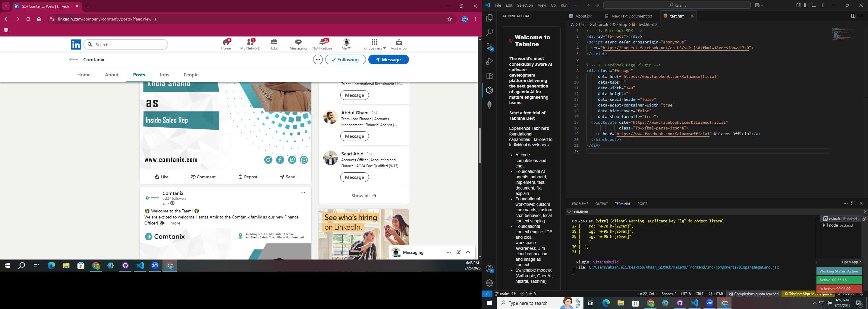
Task: Click Open App button in VS Code
Action: coord(851,262)
